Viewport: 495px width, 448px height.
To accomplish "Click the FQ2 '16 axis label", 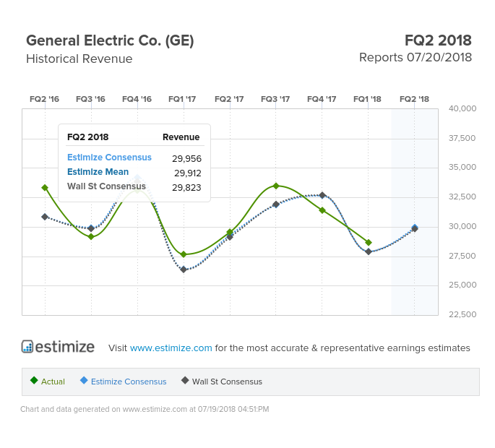I will 45,99.
